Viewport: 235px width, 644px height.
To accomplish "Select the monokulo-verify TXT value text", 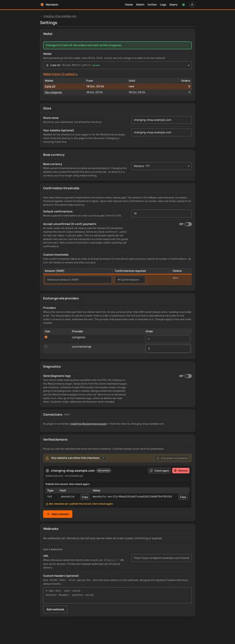I will [x=132, y=497].
